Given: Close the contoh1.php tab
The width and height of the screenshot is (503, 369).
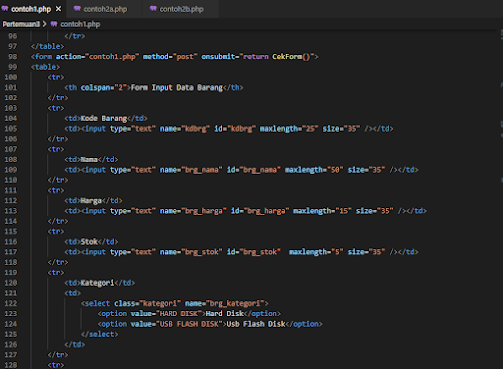Looking at the screenshot, I should click(58, 9).
